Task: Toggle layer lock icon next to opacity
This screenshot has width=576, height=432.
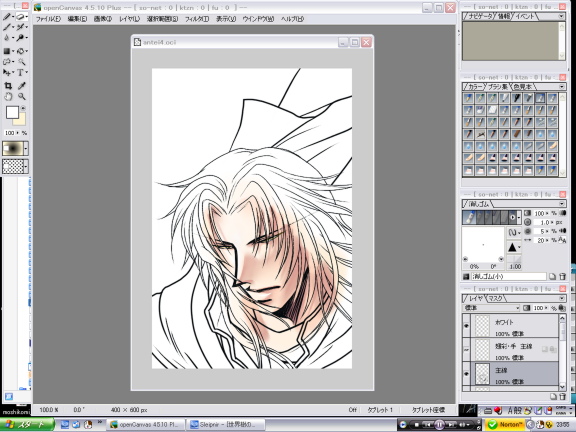Action: click(562, 308)
